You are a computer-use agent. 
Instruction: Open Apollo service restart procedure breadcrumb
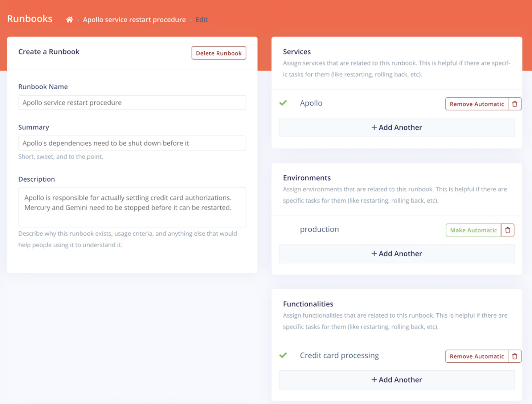[x=134, y=20]
